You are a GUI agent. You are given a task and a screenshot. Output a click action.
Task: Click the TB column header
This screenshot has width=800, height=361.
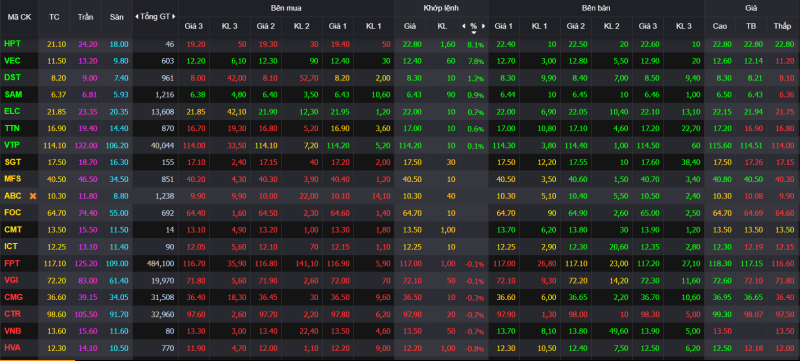750,26
